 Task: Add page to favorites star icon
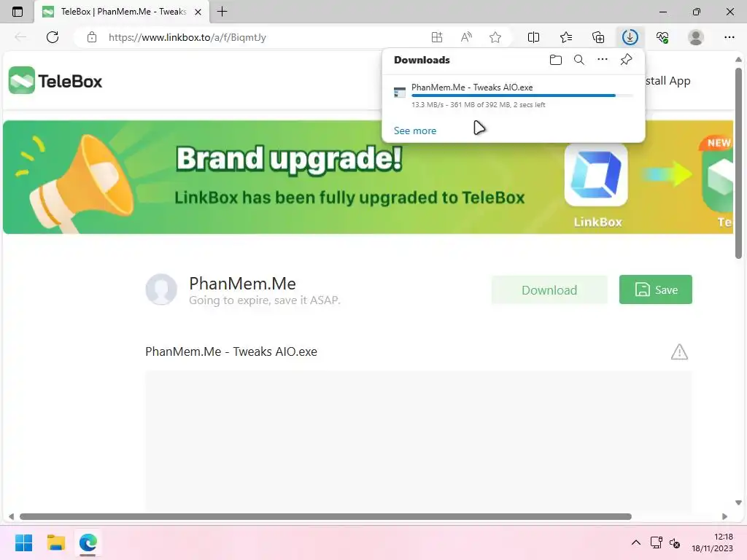pos(495,37)
